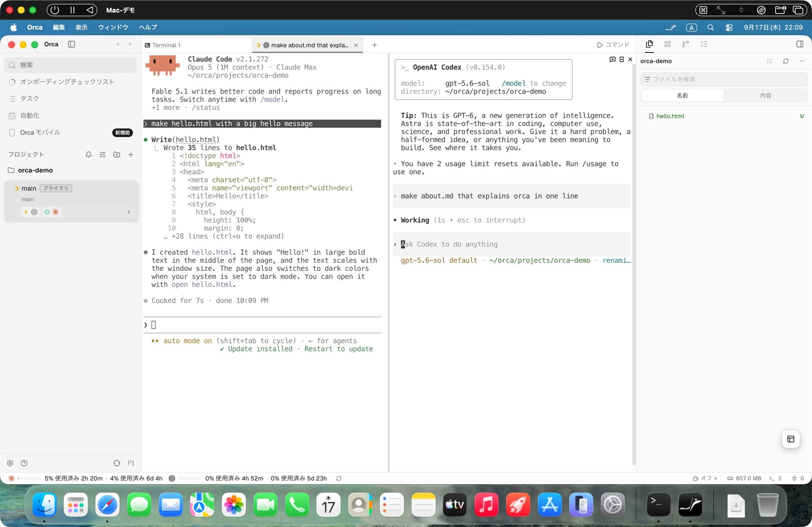Screen dimensions: 812x527
Task: Open the source control branch panel tab
Action: (x=686, y=44)
